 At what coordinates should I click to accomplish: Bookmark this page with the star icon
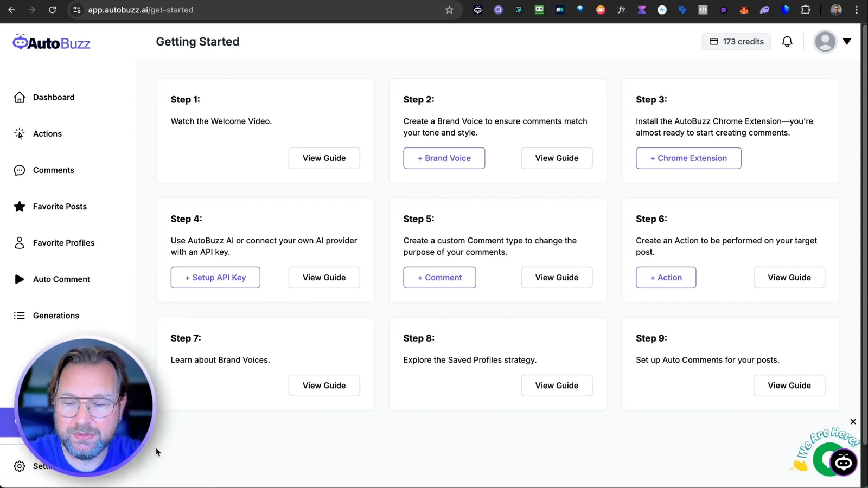(449, 10)
